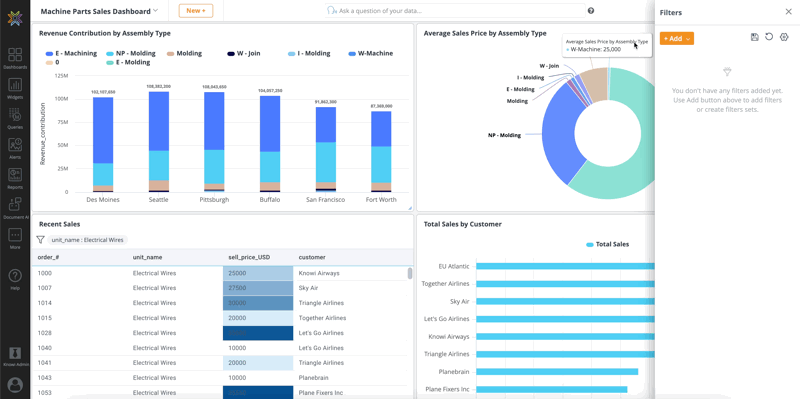
Task: Sort by the unit_name column header
Action: click(147, 257)
